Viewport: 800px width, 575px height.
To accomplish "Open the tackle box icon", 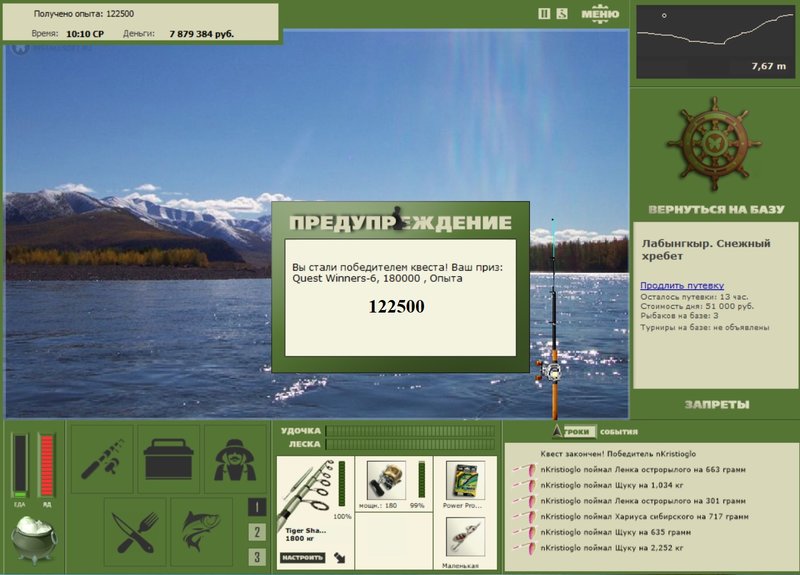I will tap(168, 459).
